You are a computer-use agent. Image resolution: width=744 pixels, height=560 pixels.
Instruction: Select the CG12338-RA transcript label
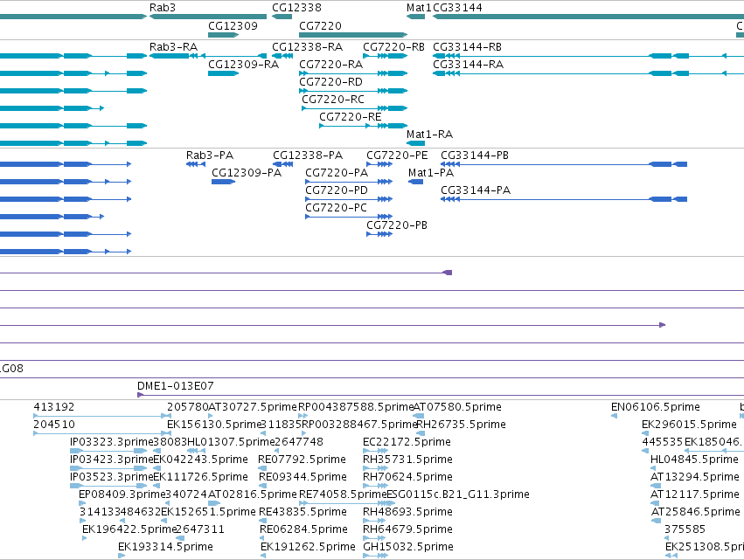tap(308, 47)
